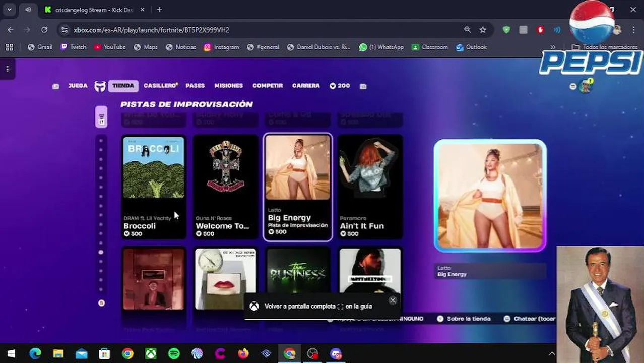Open Spotify from taskbar

click(174, 354)
